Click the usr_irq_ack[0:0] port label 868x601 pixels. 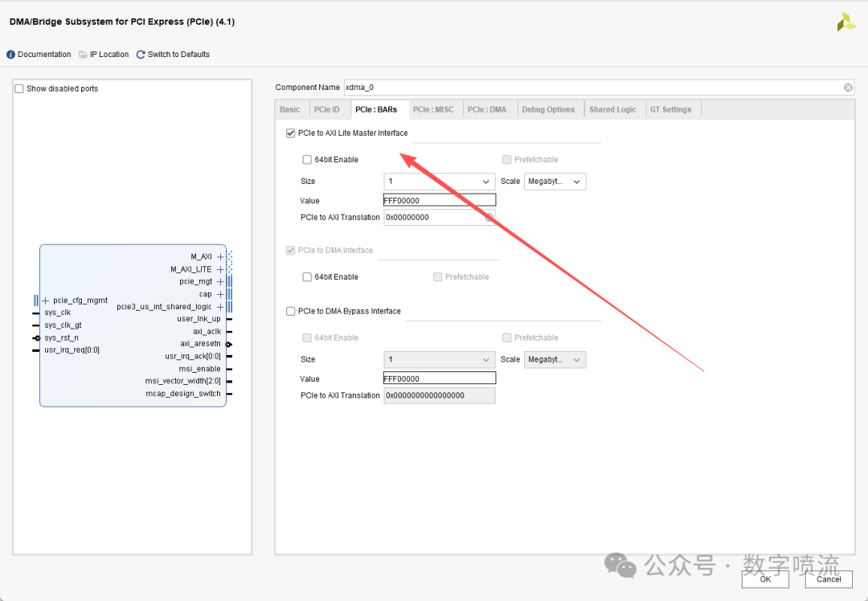pyautogui.click(x=193, y=357)
